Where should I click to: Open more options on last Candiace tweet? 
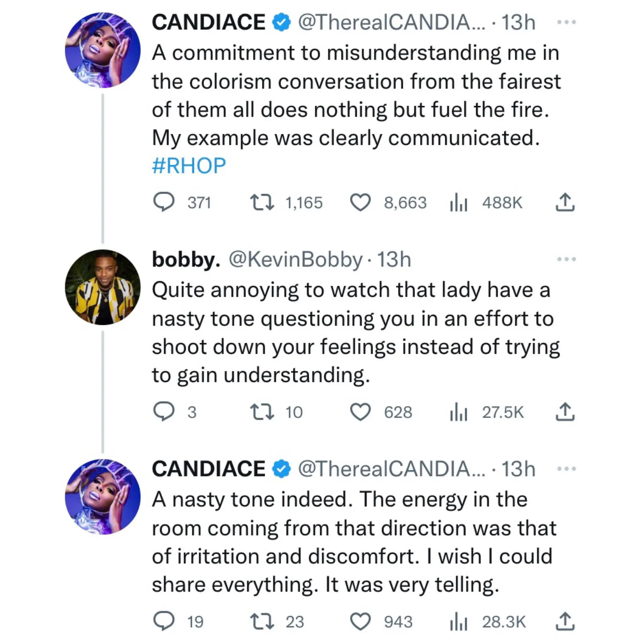click(566, 469)
